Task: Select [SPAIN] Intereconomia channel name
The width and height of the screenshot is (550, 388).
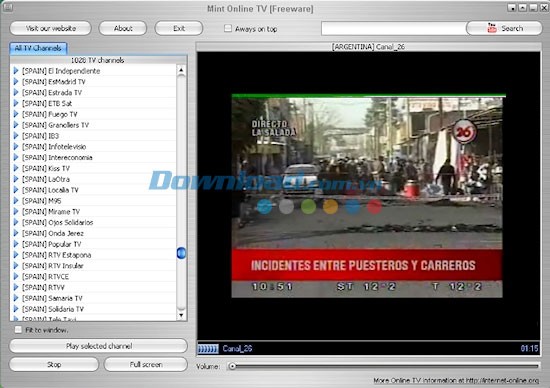Action: click(57, 158)
